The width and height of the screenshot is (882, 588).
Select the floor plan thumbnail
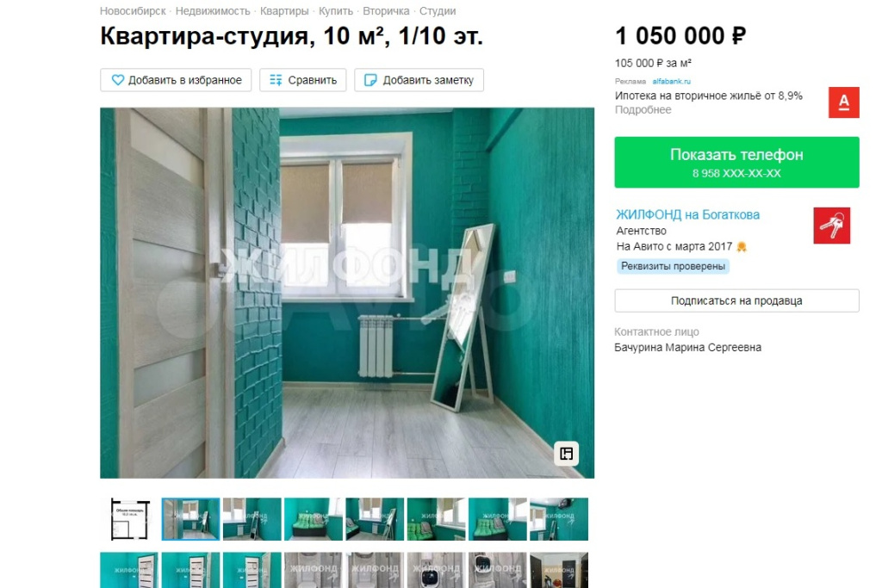click(x=130, y=519)
